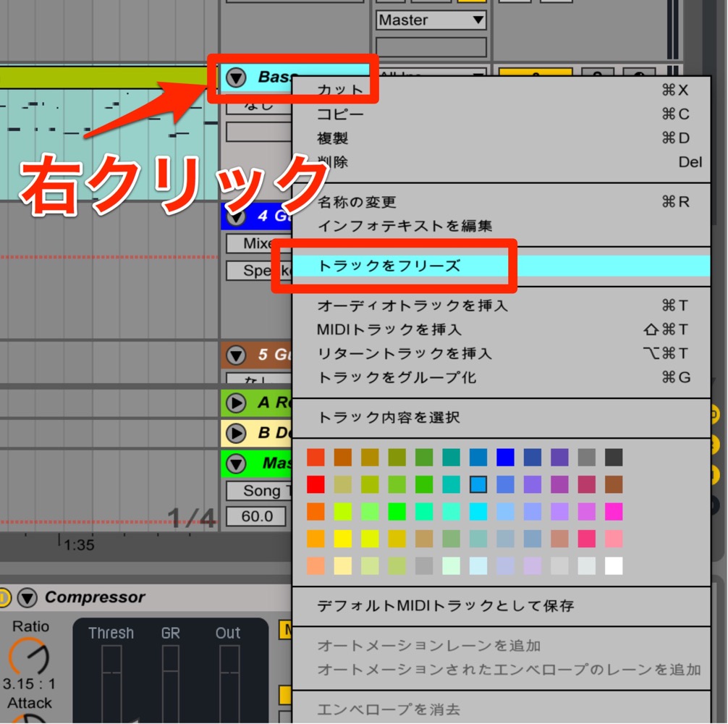This screenshot has height=724, width=728.
Task: Open the Spe control chooser on 4 G track
Action: (x=258, y=271)
